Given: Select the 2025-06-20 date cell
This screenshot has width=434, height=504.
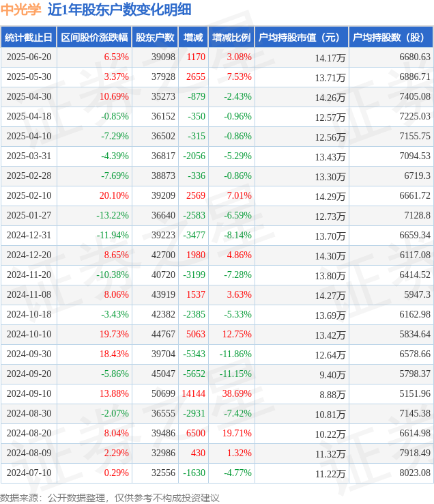Looking at the screenshot, I should coord(29,57).
